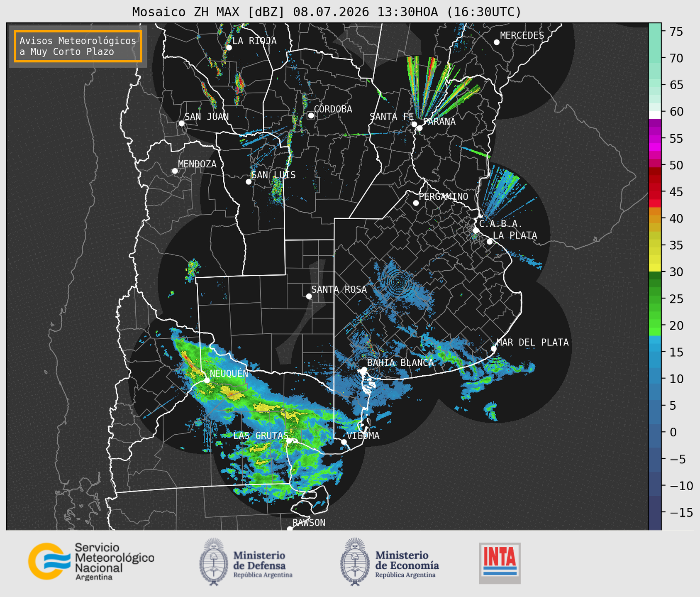Click the Mendoza city marker dot
The height and width of the screenshot is (597, 700).
coord(175,171)
